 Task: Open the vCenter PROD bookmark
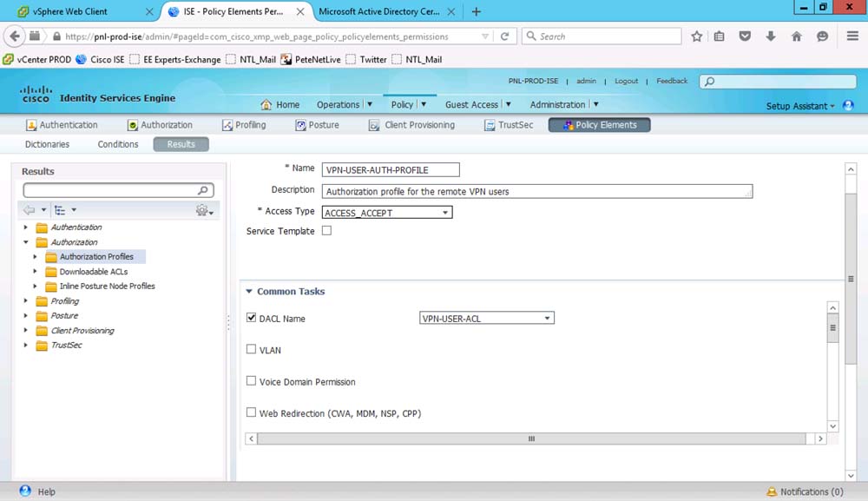click(37, 59)
